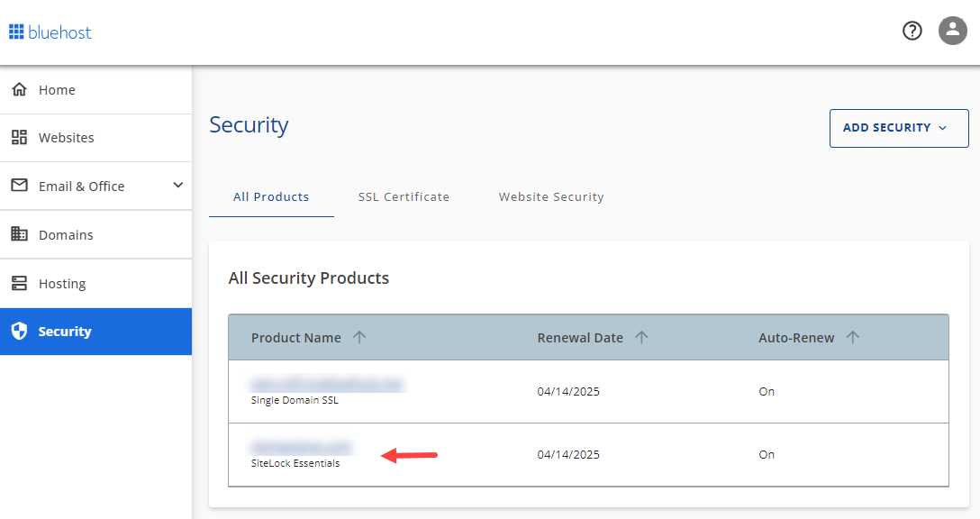The image size is (980, 519).
Task: Switch to SSL Certificate tab
Action: pos(404,197)
